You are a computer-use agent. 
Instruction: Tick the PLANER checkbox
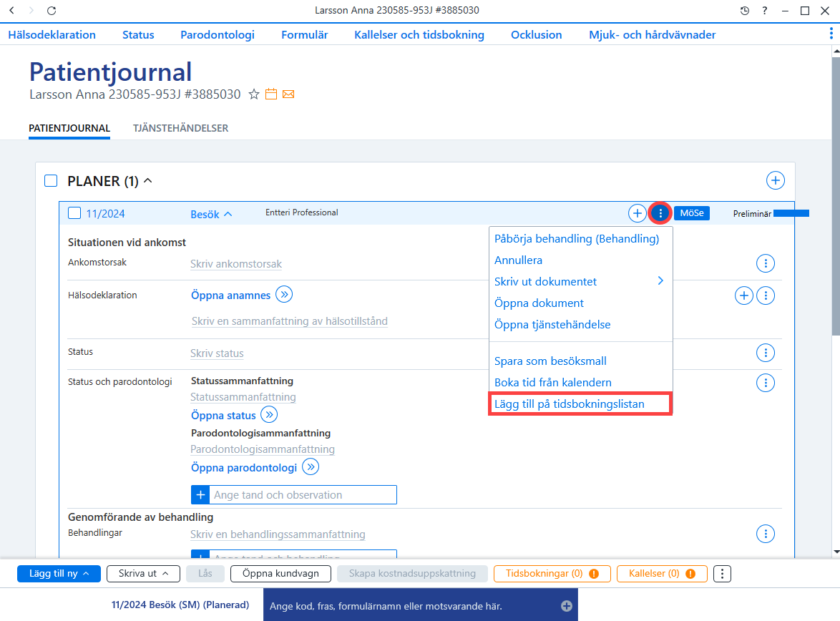point(51,181)
